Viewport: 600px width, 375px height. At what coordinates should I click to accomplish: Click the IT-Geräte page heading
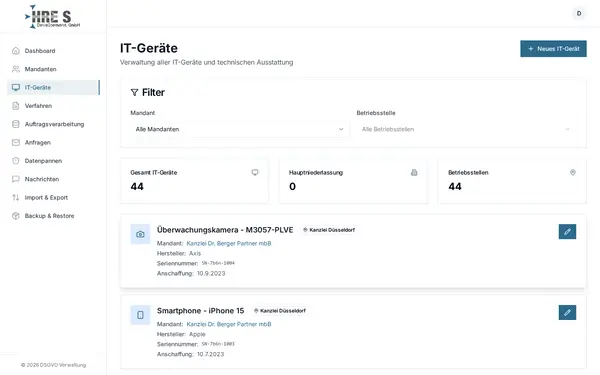tap(149, 48)
